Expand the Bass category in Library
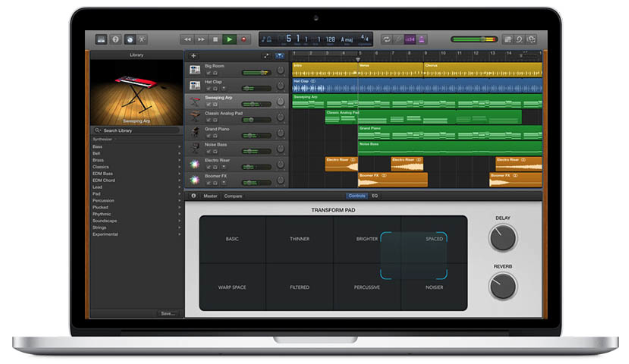Image resolution: width=629 pixels, height=364 pixels. click(x=136, y=146)
